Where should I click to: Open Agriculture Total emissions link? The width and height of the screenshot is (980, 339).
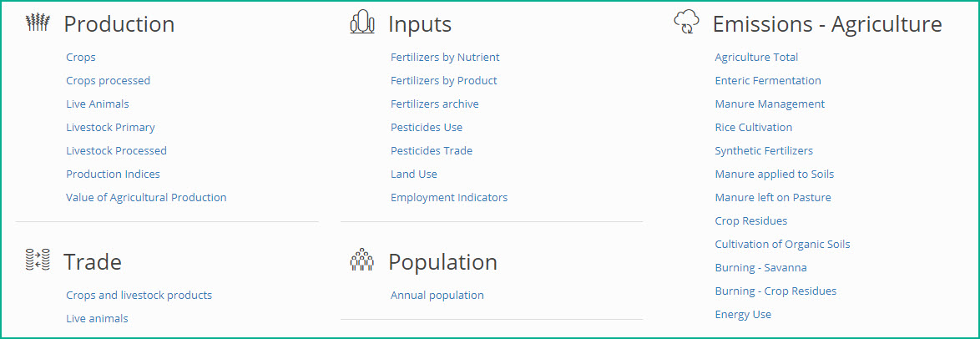[x=756, y=57]
